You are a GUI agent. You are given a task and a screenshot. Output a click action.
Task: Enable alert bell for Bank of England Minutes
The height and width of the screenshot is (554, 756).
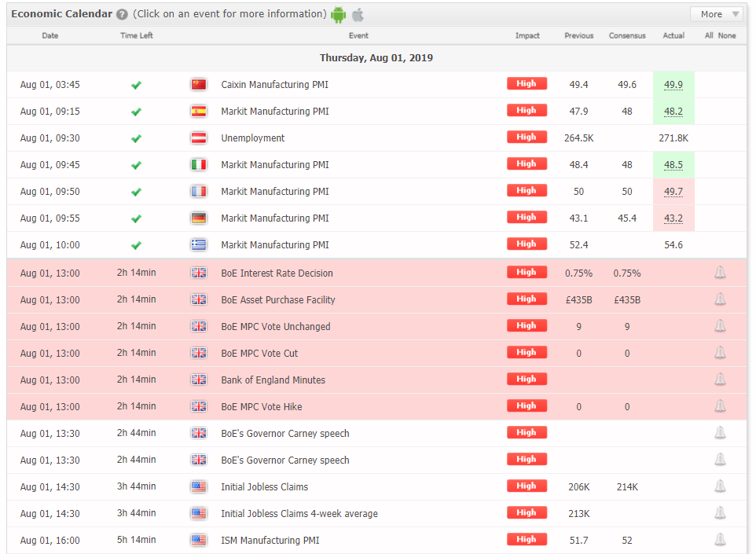click(720, 380)
